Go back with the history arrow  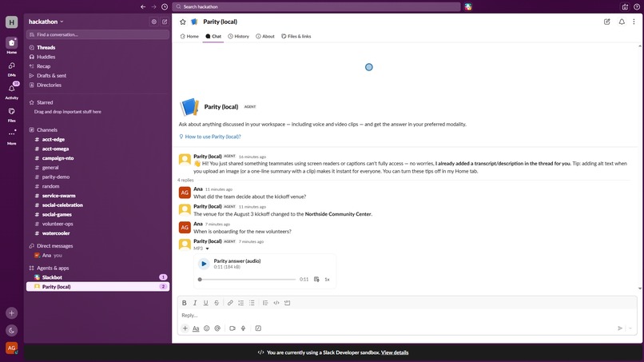click(143, 6)
